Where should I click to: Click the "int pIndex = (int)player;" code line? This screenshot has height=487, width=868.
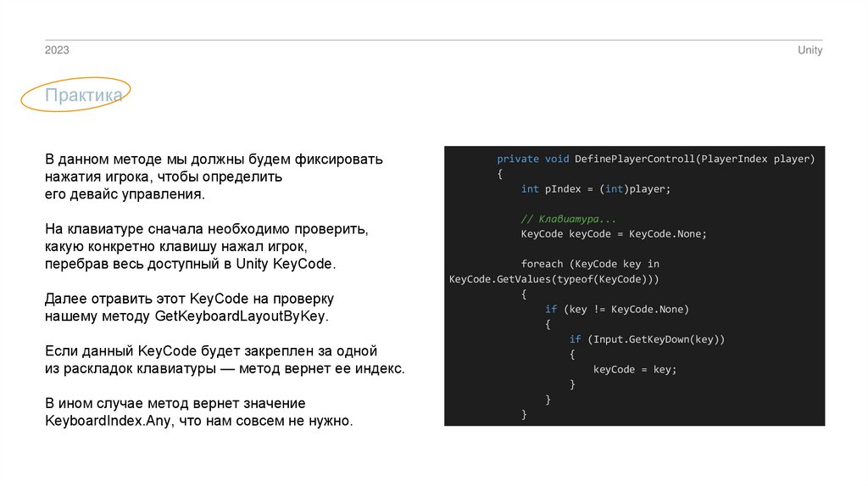coord(595,189)
